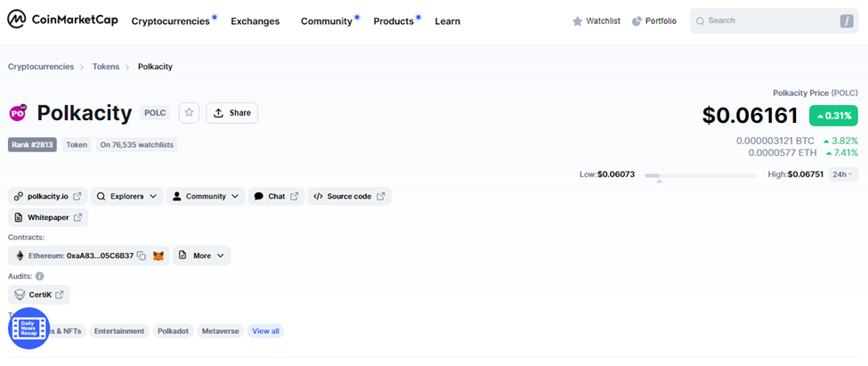Expand the Community links dropdown

click(x=206, y=196)
